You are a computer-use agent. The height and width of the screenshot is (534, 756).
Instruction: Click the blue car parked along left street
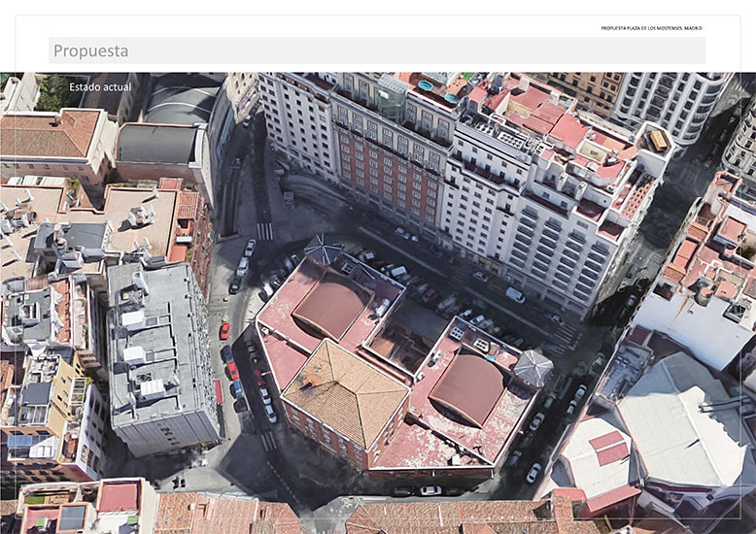pyautogui.click(x=236, y=389)
